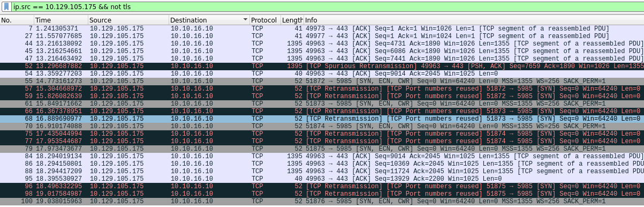The image size is (644, 207).
Task: Click the display filter bookmark icon
Action: point(6,6)
